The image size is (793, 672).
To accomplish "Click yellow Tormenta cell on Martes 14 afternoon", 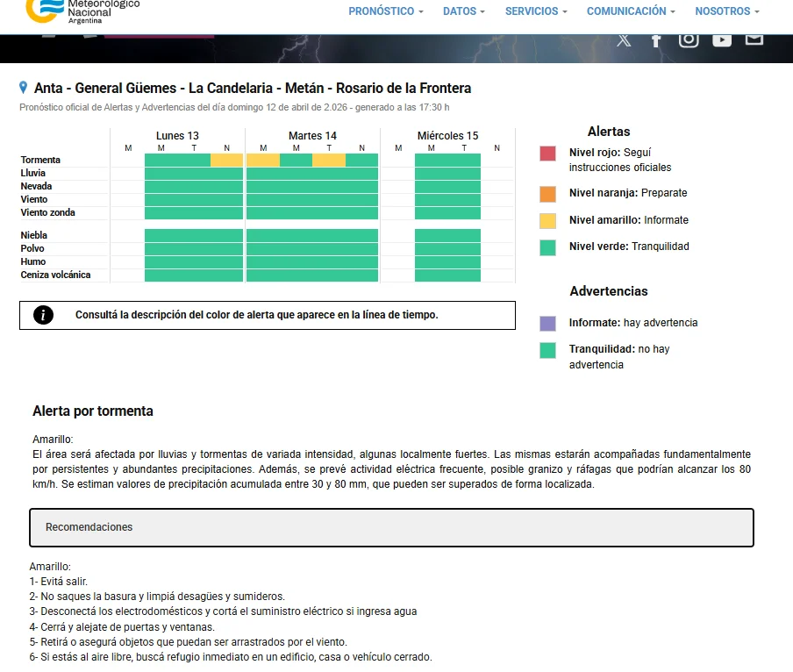I will click(x=329, y=161).
